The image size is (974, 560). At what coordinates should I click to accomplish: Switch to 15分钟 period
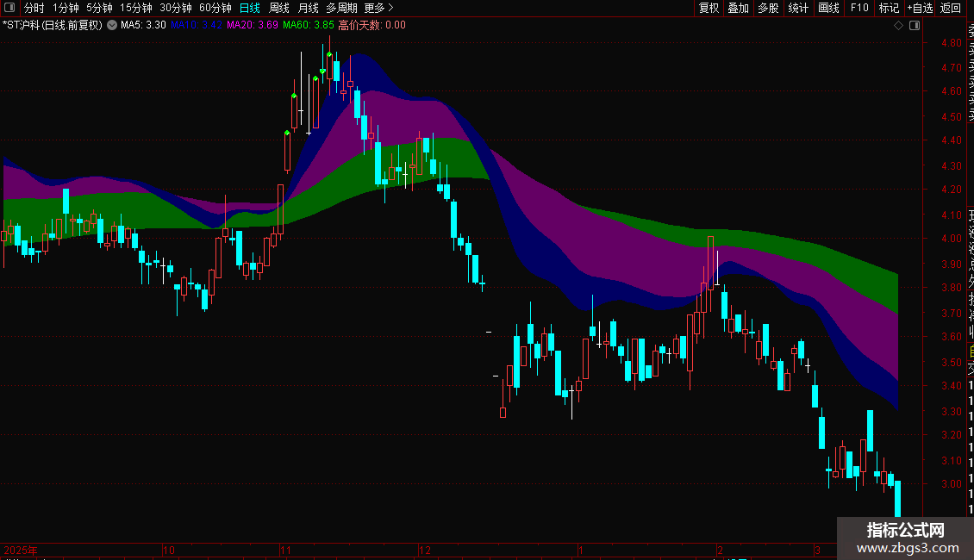(x=136, y=8)
